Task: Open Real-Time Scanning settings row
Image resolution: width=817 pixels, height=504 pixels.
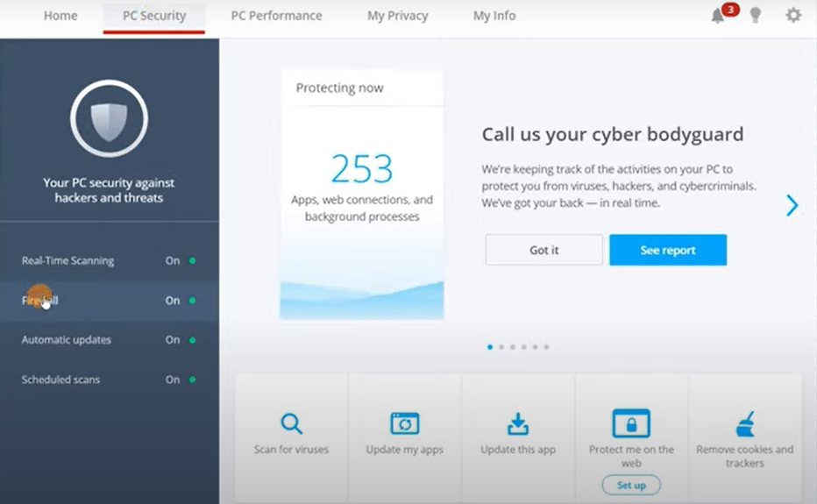Action: coord(110,260)
